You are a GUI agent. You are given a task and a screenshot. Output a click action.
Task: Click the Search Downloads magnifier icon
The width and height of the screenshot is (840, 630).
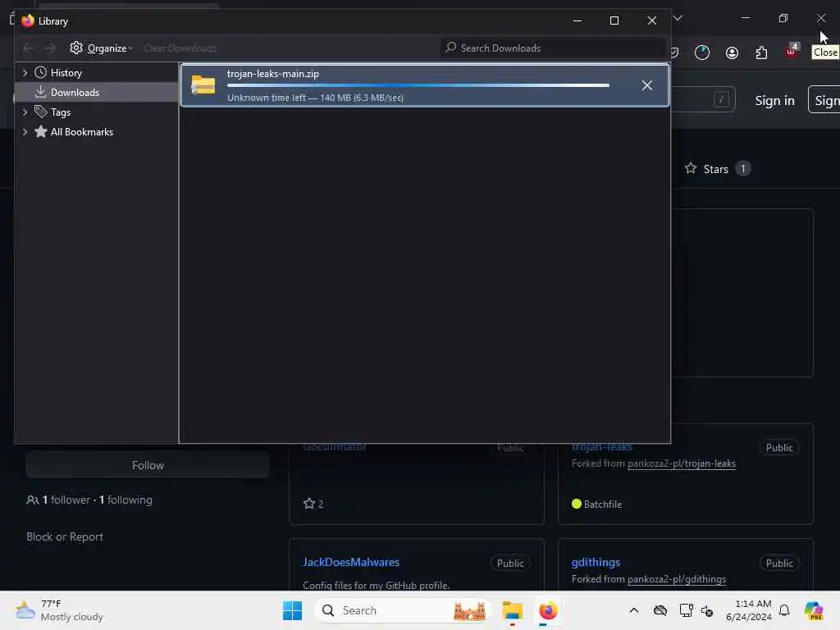pos(451,48)
